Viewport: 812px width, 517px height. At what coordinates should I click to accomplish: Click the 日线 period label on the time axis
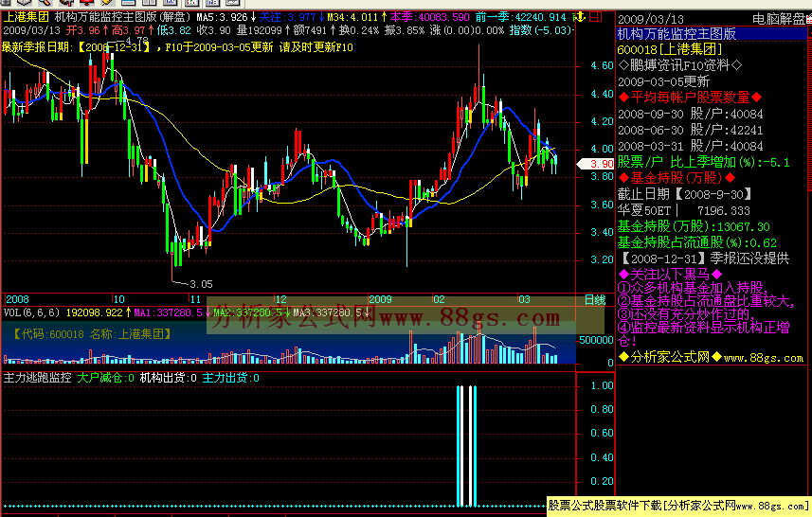coord(594,299)
